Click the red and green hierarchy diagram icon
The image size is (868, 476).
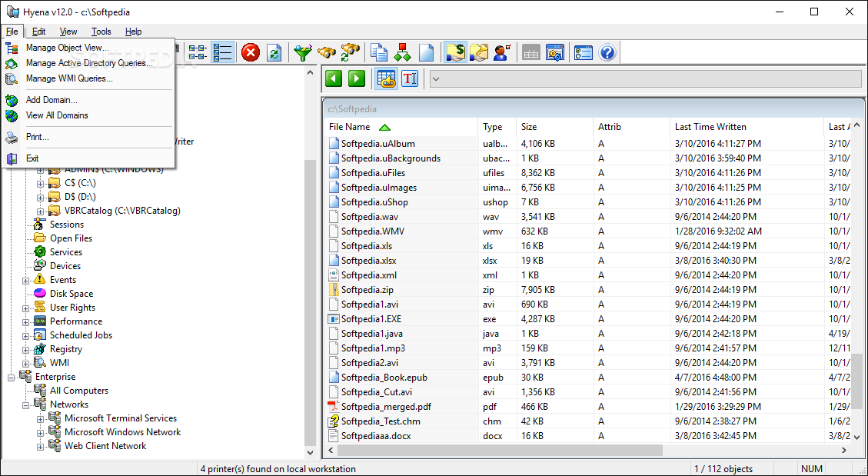pos(402,52)
